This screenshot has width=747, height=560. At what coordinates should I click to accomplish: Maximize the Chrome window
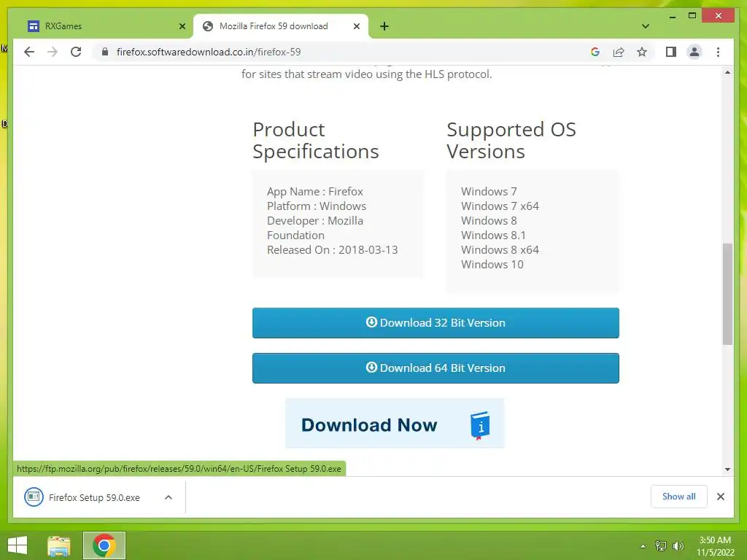(692, 16)
